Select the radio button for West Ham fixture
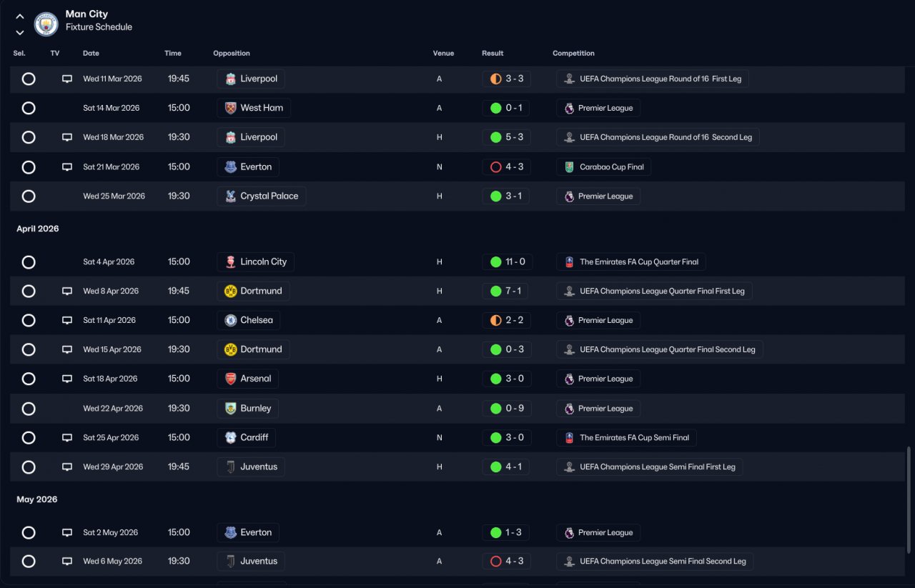915x588 pixels. click(29, 108)
